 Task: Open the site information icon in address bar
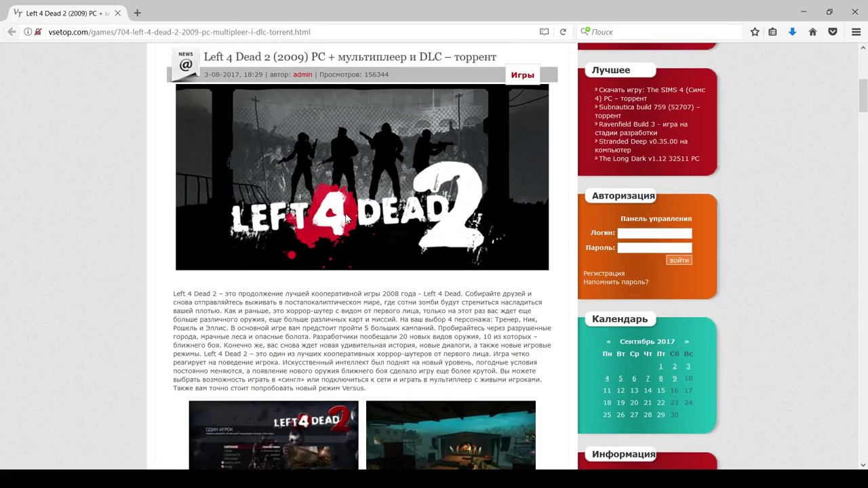(28, 32)
